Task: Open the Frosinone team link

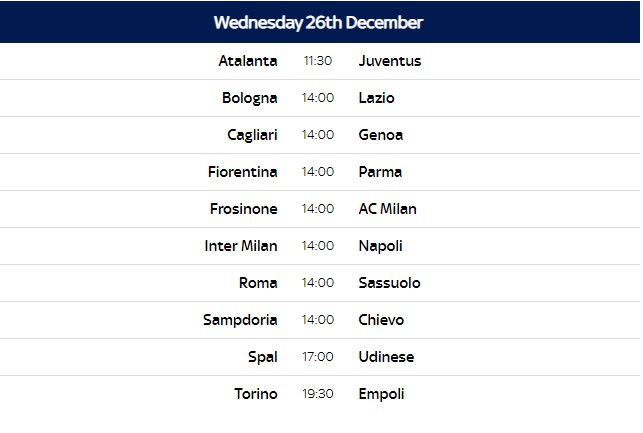Action: click(244, 209)
